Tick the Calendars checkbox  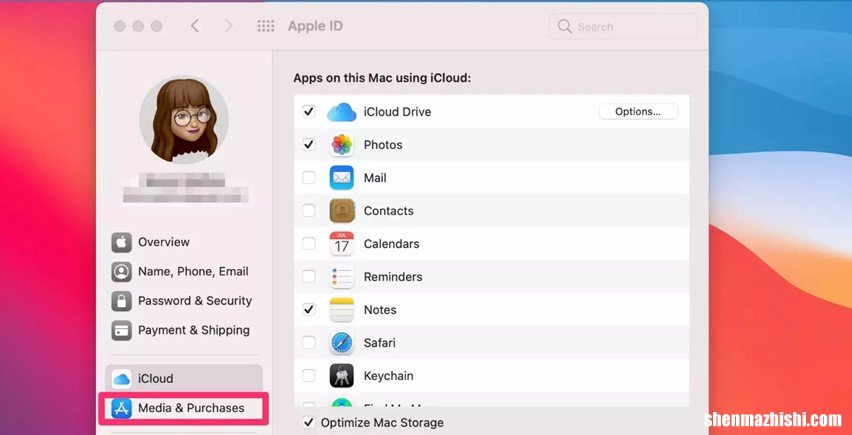click(309, 244)
